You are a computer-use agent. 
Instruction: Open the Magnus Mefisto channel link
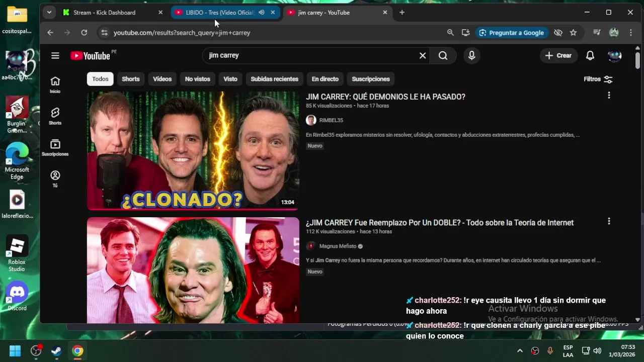click(x=338, y=246)
